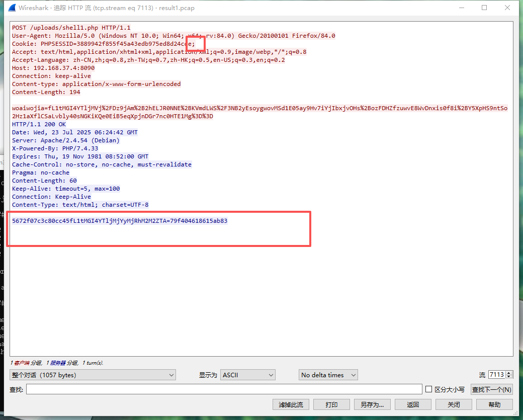The height and width of the screenshot is (420, 523).
Task: Open the No delta times dropdown
Action: click(x=327, y=375)
